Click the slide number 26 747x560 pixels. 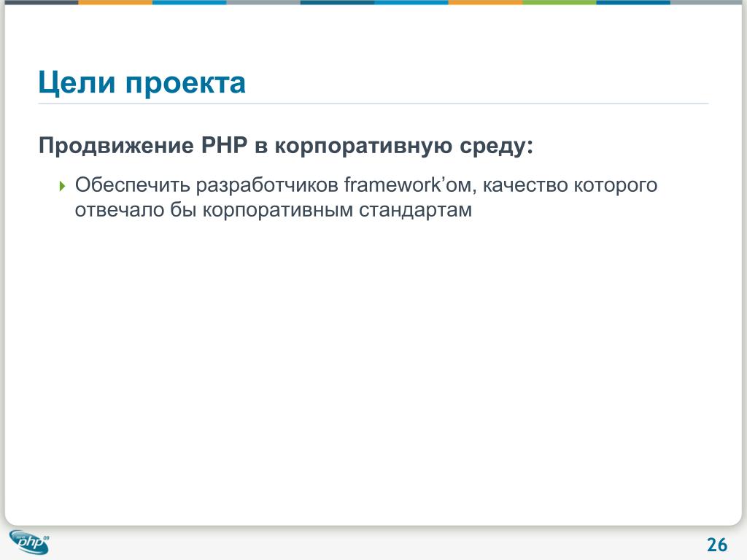[x=717, y=544]
